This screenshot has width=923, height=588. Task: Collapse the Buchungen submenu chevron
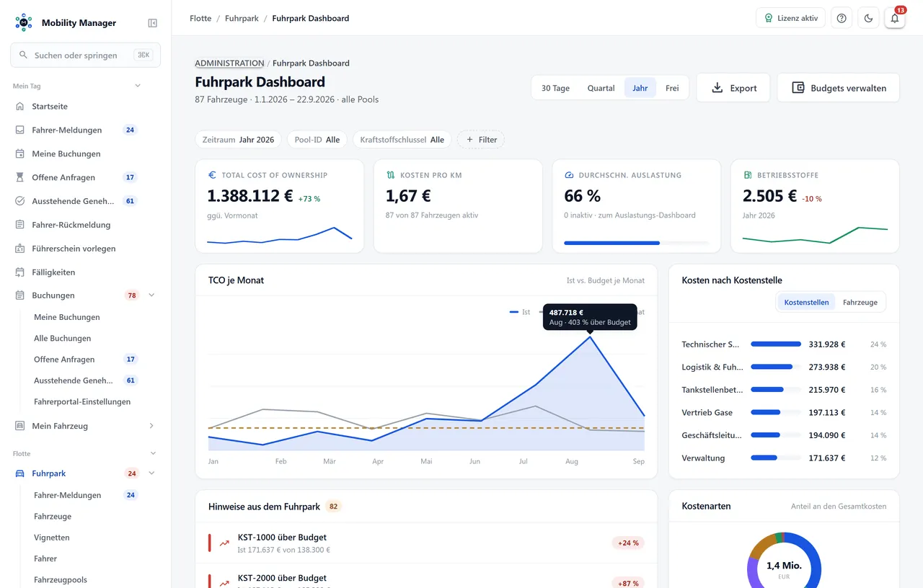tap(151, 295)
